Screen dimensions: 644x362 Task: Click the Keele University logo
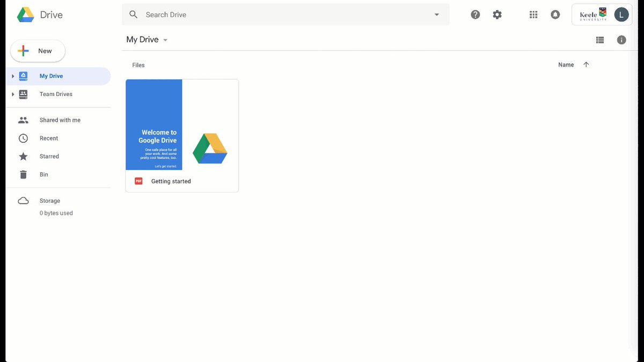593,14
